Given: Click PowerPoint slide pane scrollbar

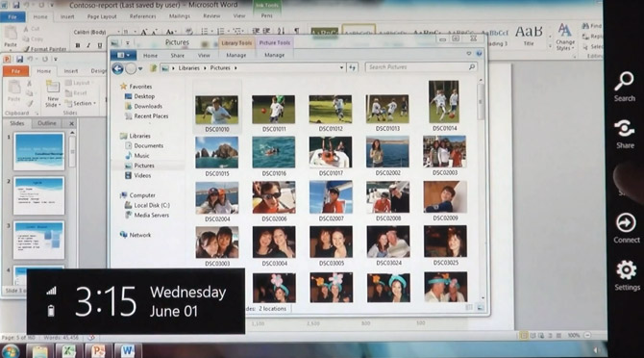Looking at the screenshot, I should point(72,152).
